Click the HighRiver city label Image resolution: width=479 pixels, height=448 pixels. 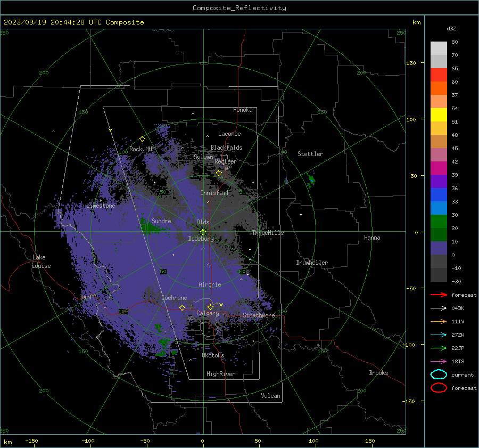point(221,374)
